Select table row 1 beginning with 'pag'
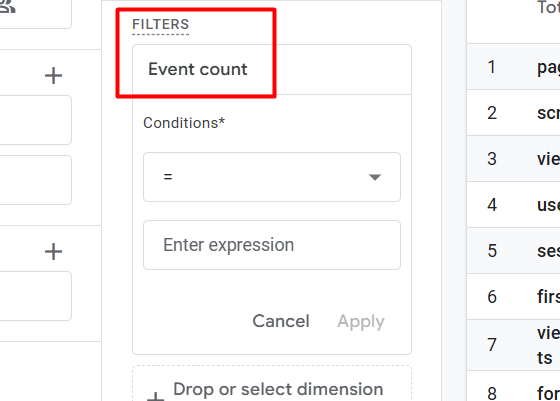This screenshot has width=560, height=401. coord(513,67)
